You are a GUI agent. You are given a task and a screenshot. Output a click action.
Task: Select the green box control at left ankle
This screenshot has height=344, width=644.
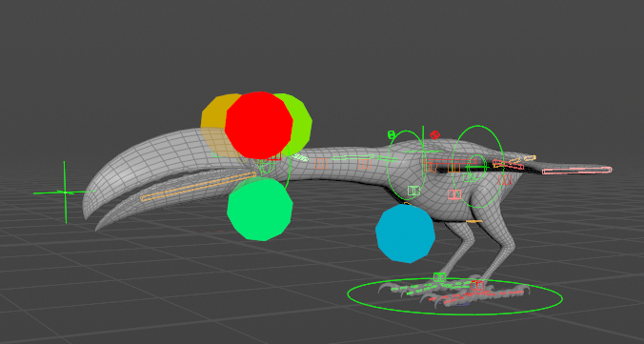click(x=439, y=277)
